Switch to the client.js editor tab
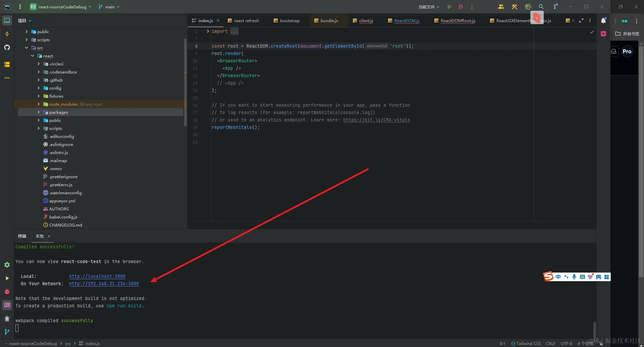The image size is (644, 347). coord(363,20)
